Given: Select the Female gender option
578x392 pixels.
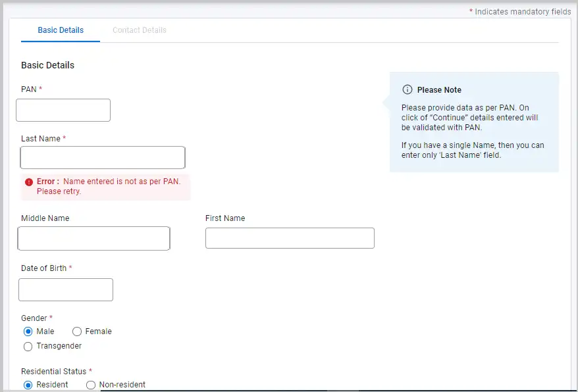Looking at the screenshot, I should point(77,331).
